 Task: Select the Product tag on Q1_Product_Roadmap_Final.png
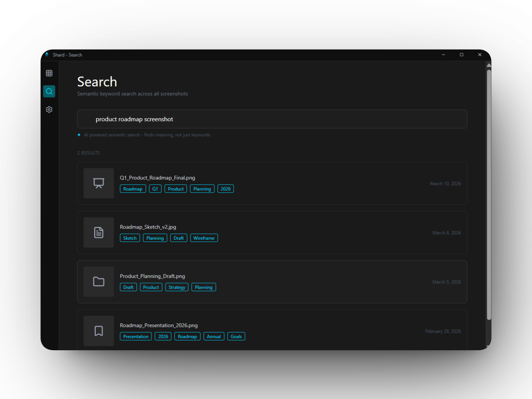(x=176, y=189)
